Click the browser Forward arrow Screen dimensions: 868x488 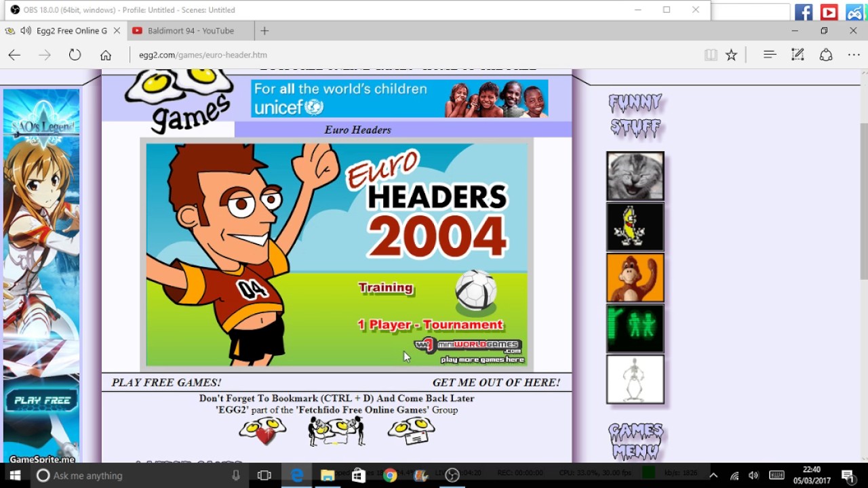(x=45, y=55)
